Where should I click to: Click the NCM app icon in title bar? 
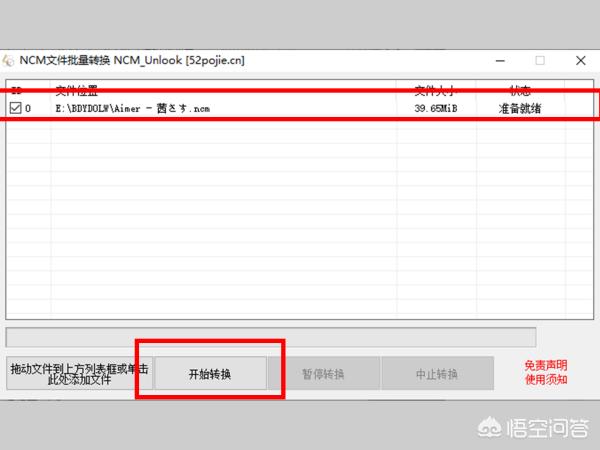tap(9, 60)
